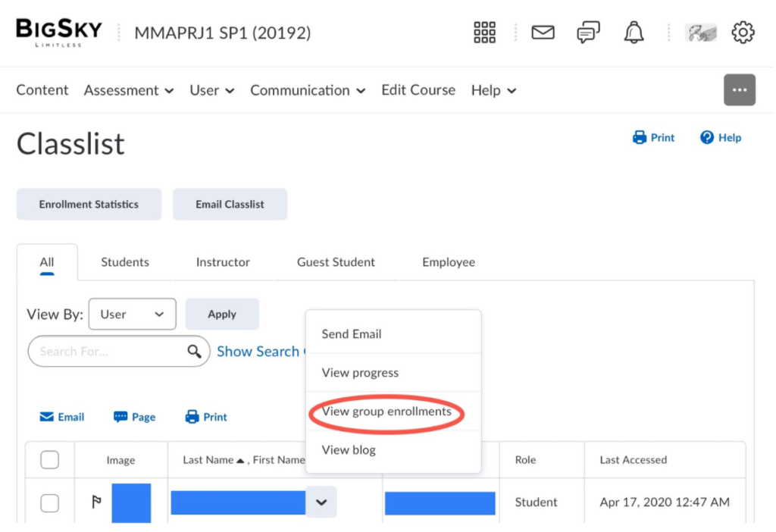
Task: Click the Page action above the table
Action: coord(134,417)
